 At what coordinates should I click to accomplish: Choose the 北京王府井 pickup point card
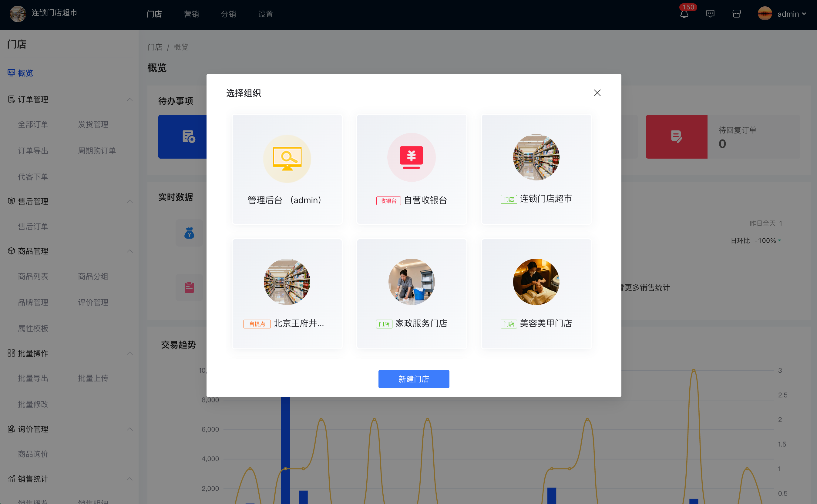[287, 294]
